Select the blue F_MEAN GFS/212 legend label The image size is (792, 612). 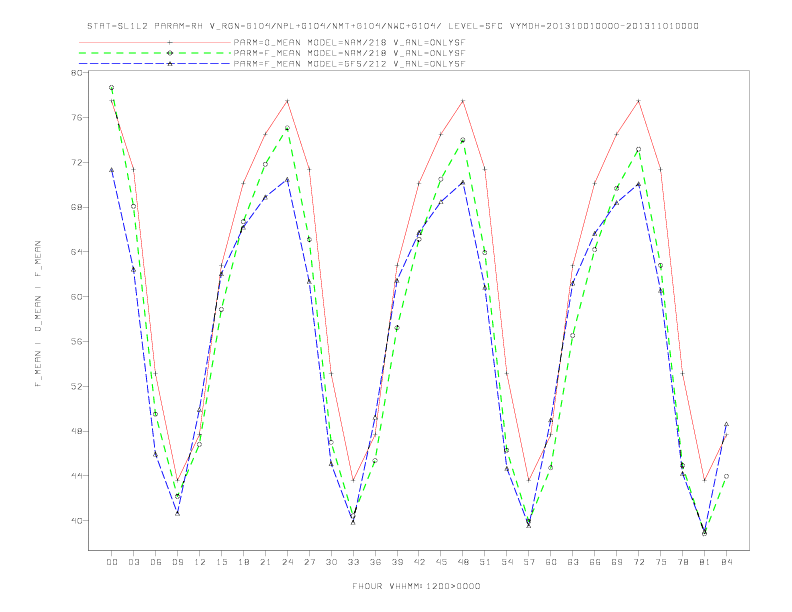pyautogui.click(x=349, y=64)
